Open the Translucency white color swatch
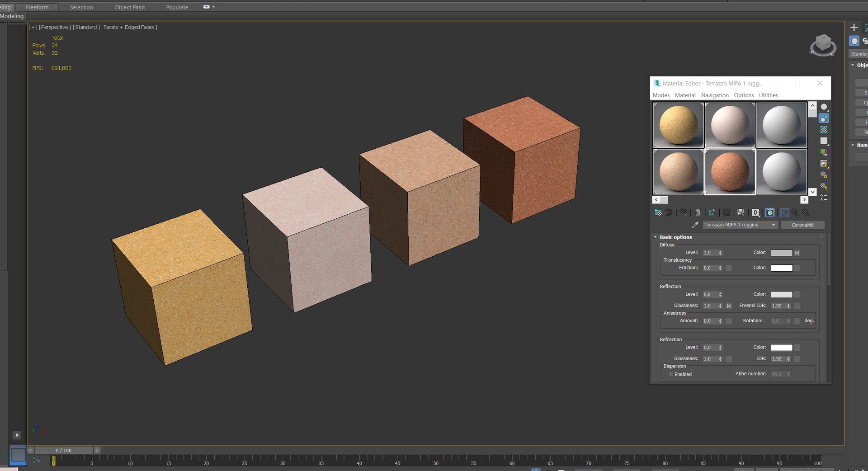This screenshot has width=868, height=471. (782, 268)
